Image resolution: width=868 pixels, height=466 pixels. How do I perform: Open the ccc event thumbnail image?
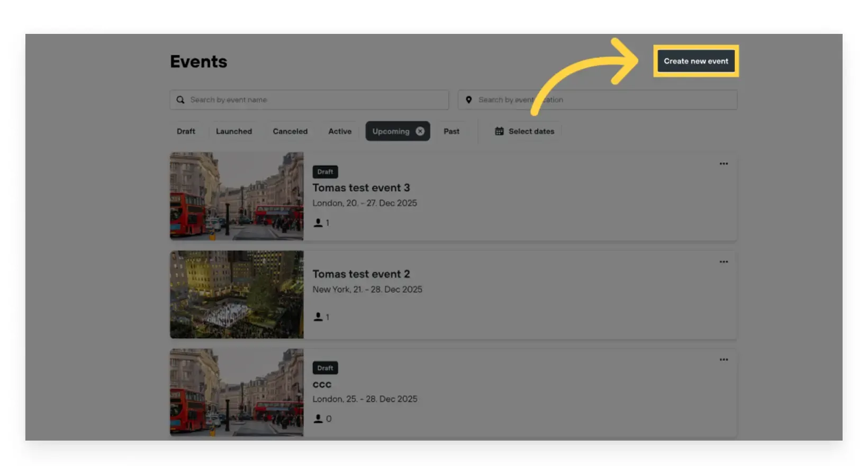(237, 392)
